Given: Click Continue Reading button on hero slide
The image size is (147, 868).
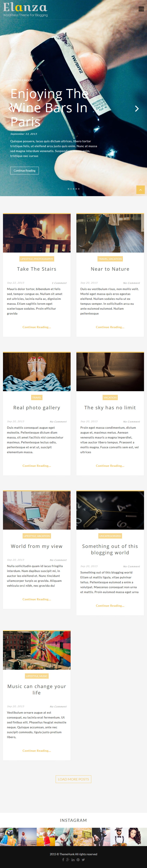Looking at the screenshot, I should pyautogui.click(x=24, y=171).
